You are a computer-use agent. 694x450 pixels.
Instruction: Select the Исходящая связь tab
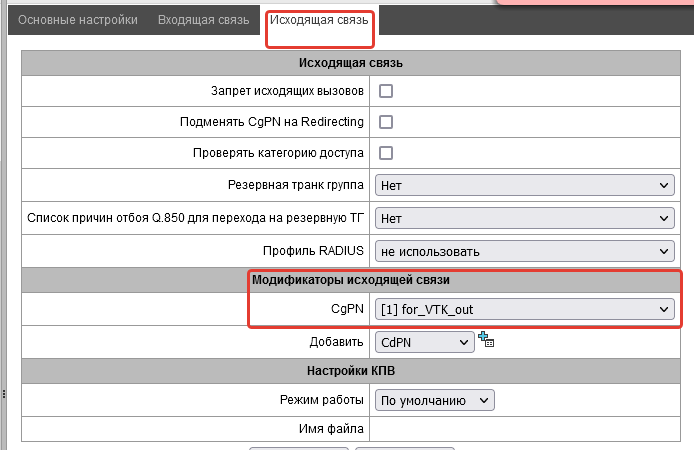[x=319, y=20]
